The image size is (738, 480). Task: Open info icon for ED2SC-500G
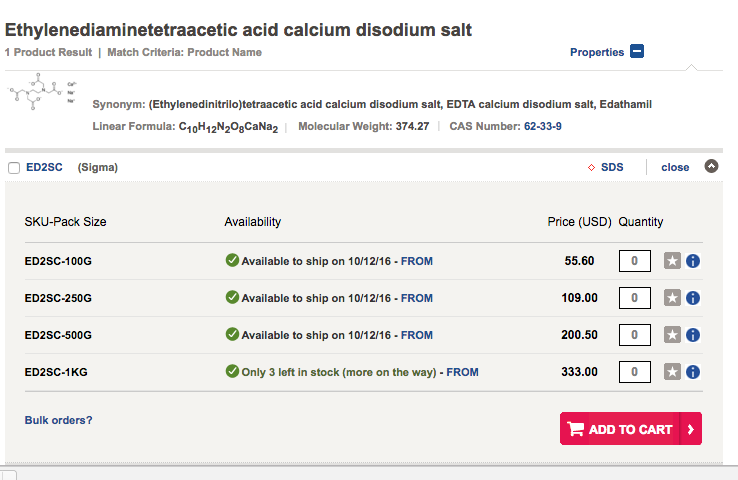(x=693, y=335)
